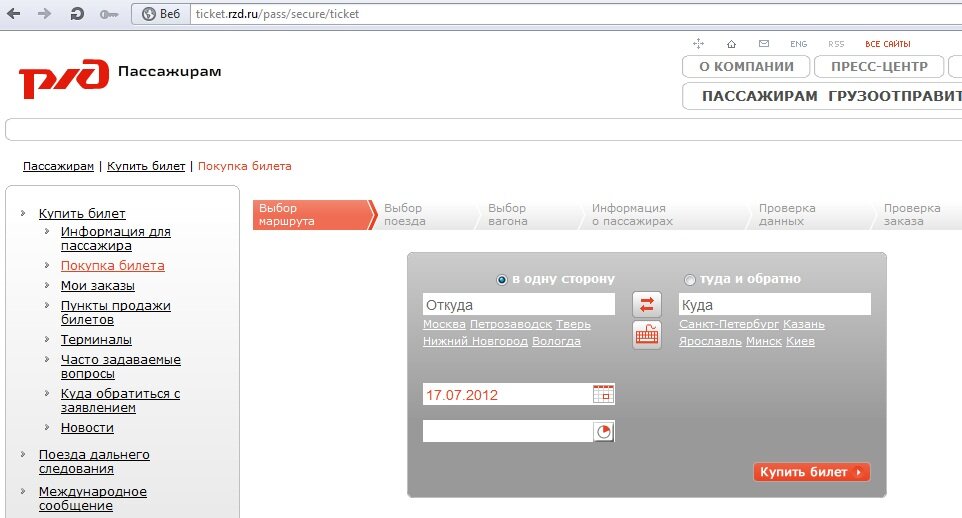Click the Веб globe badge in address bar
This screenshot has height=518, width=962.
pyautogui.click(x=161, y=14)
